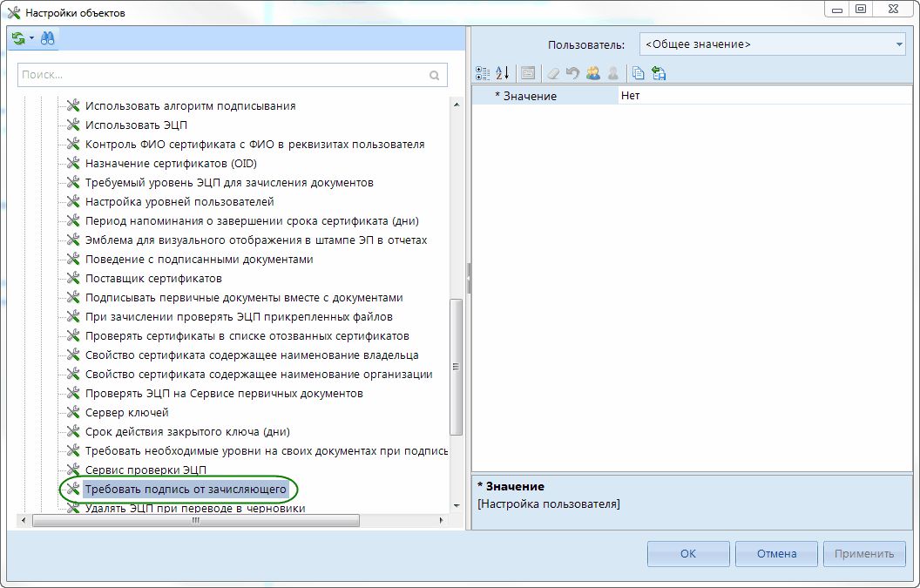Screen dimensions: 920x588
Task: Open the Пользователь combo box
Action: click(772, 44)
